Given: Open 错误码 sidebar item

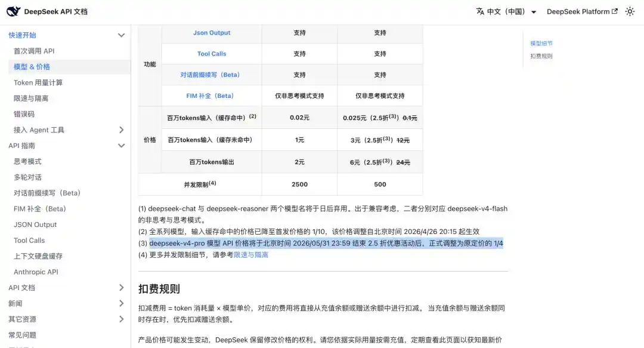Looking at the screenshot, I should [x=24, y=114].
